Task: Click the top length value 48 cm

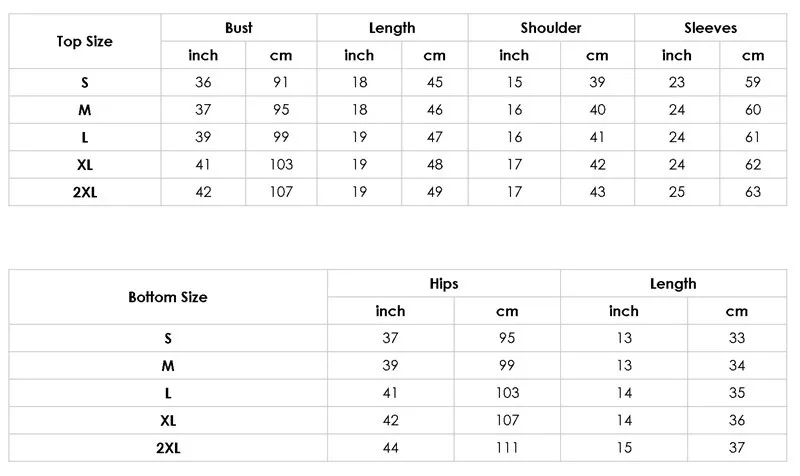Action: [x=435, y=164]
